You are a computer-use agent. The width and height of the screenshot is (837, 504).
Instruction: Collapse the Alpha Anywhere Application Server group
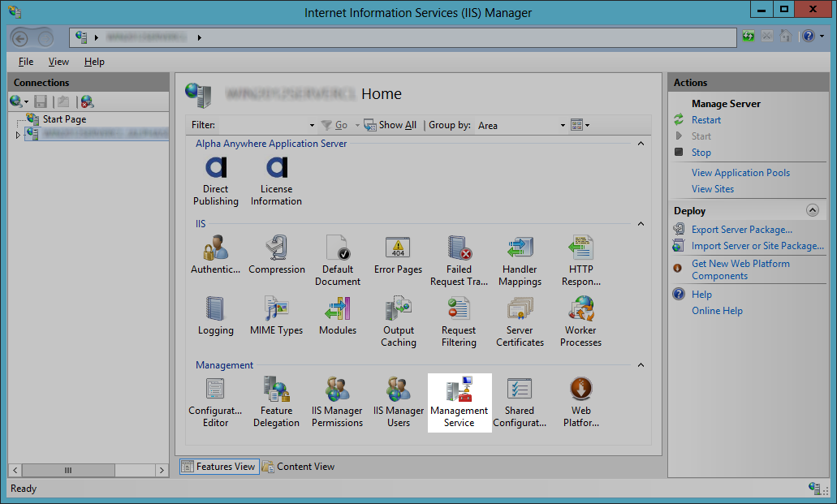pyautogui.click(x=641, y=144)
